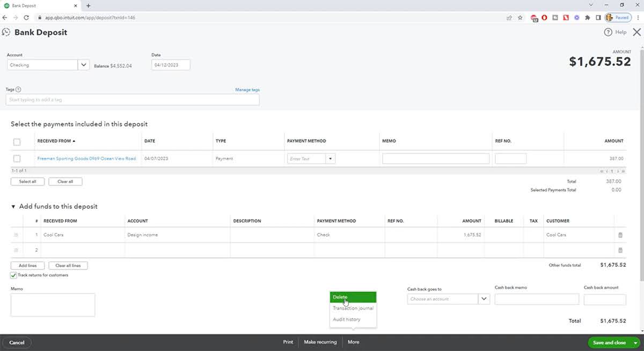Image resolution: width=644 pixels, height=351 pixels.
Task: Click Make recurring in the bottom bar
Action: [320, 342]
